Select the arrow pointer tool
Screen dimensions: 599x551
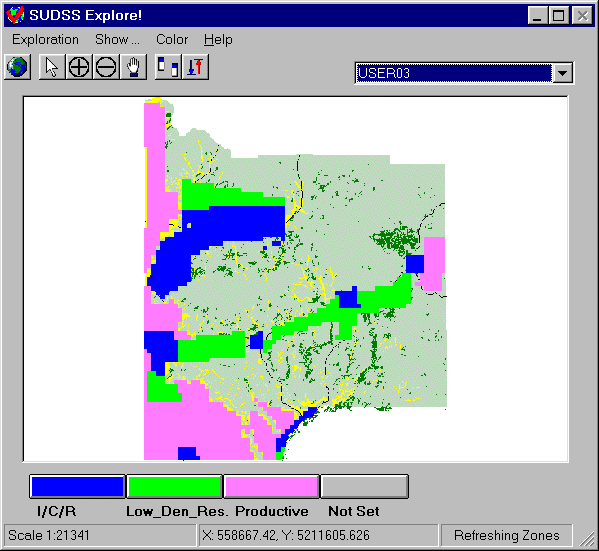[x=52, y=67]
